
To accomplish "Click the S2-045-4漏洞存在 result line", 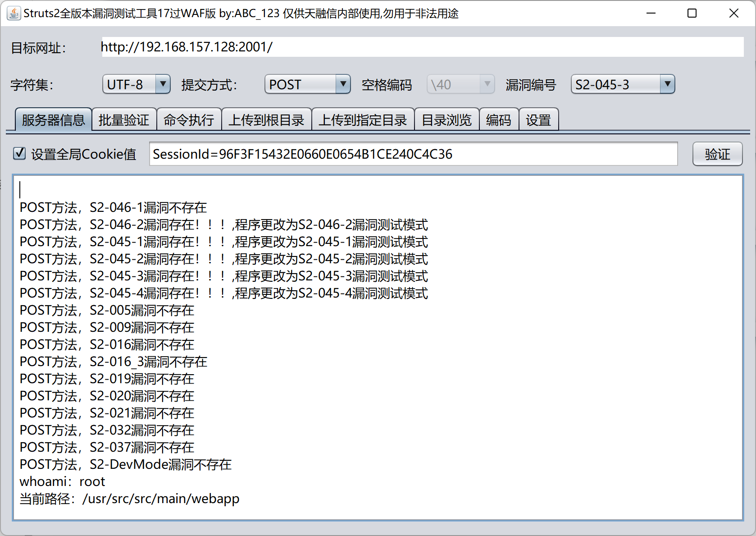I will click(224, 293).
